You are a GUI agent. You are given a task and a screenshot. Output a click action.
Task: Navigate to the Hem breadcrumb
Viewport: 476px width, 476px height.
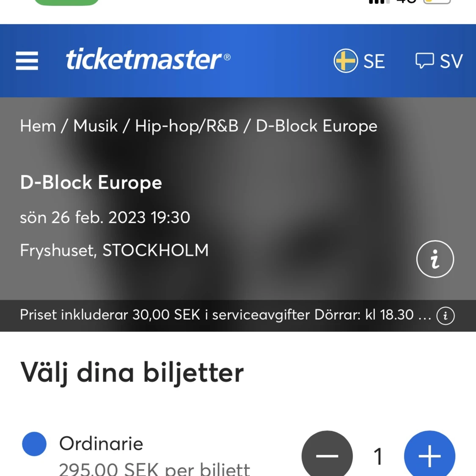point(38,126)
